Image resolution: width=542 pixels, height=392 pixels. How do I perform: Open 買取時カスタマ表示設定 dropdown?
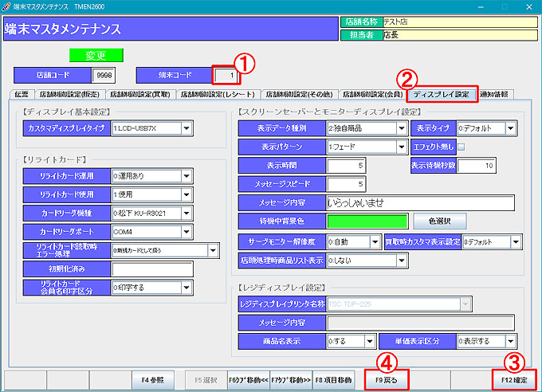point(516,242)
